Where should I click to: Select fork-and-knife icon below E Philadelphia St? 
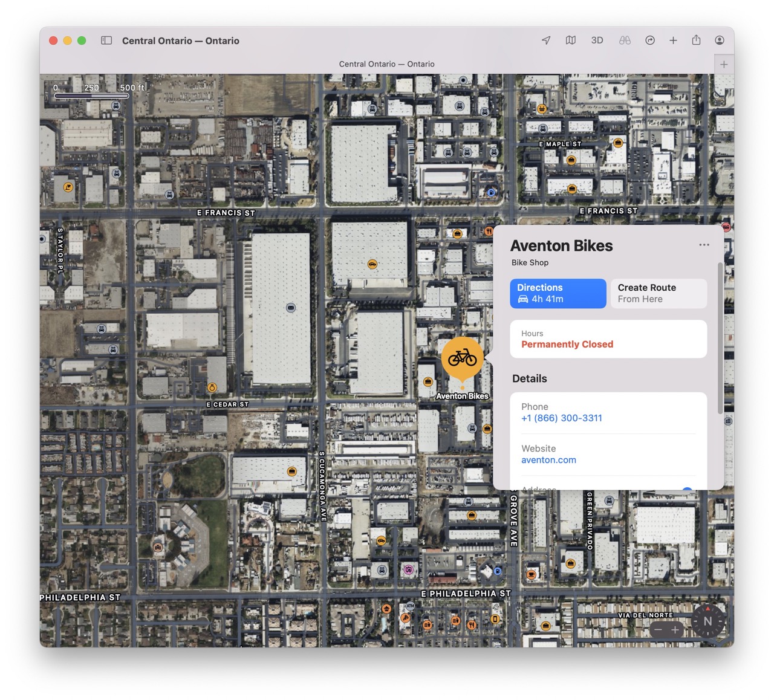pos(472,624)
